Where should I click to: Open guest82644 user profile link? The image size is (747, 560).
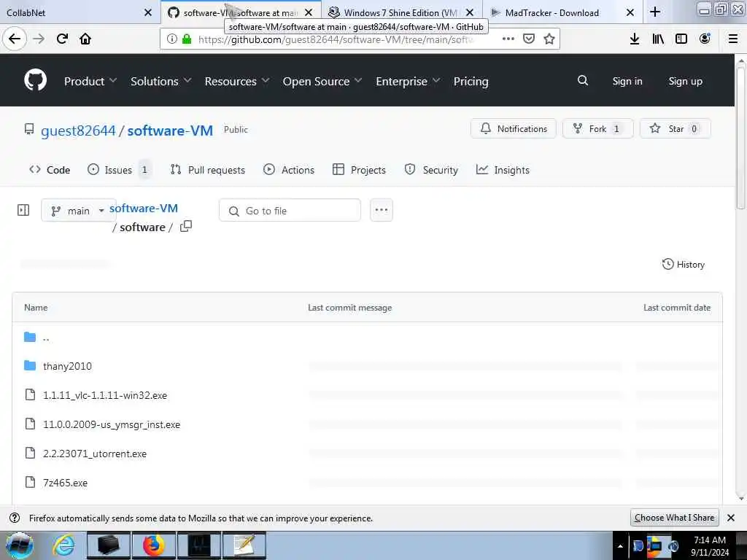(78, 131)
